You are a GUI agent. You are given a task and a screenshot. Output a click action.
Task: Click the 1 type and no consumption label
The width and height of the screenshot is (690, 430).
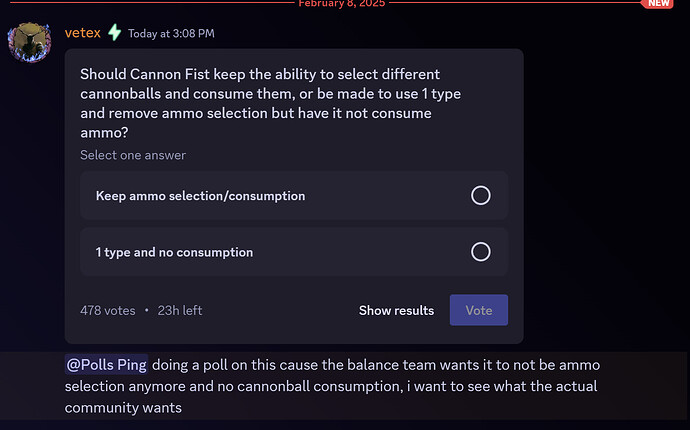pos(174,252)
